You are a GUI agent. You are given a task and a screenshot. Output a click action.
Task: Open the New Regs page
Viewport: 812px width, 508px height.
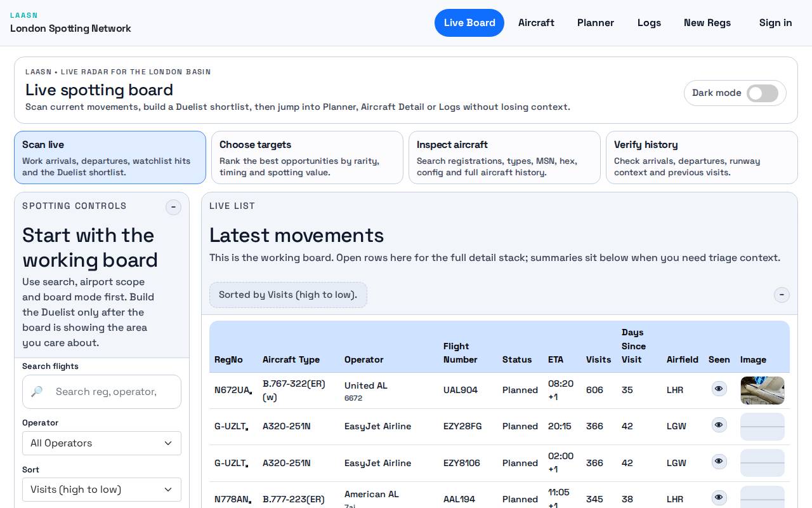(707, 23)
